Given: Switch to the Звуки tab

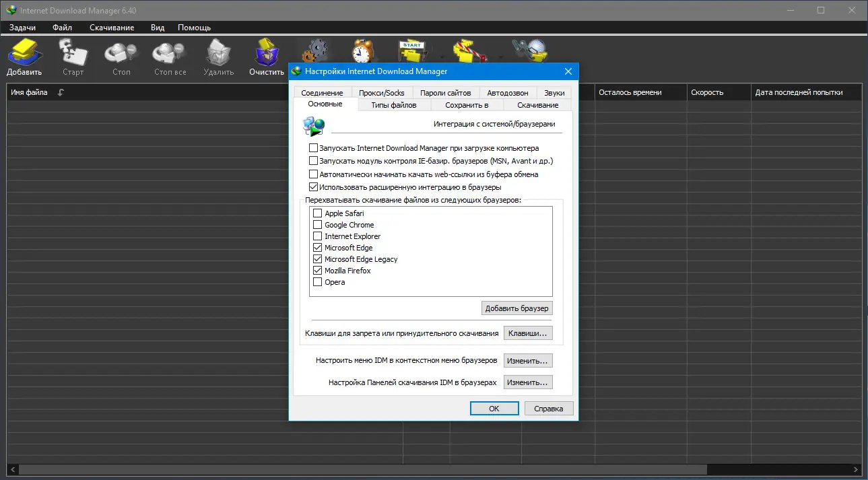Looking at the screenshot, I should (x=554, y=93).
